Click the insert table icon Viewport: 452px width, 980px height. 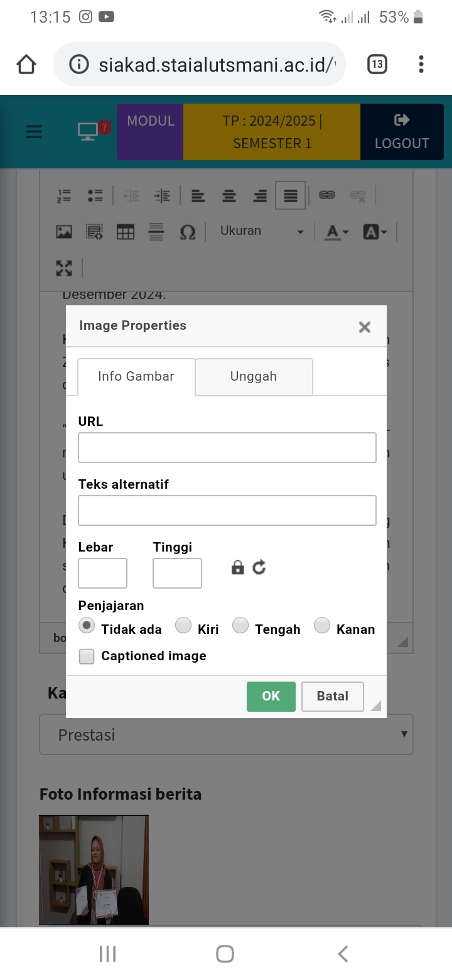pos(126,232)
